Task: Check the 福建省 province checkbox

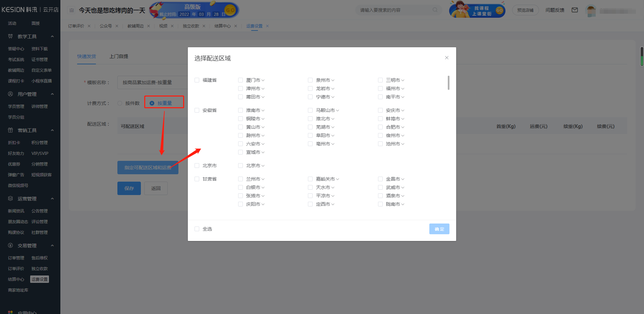Action: 197,80
